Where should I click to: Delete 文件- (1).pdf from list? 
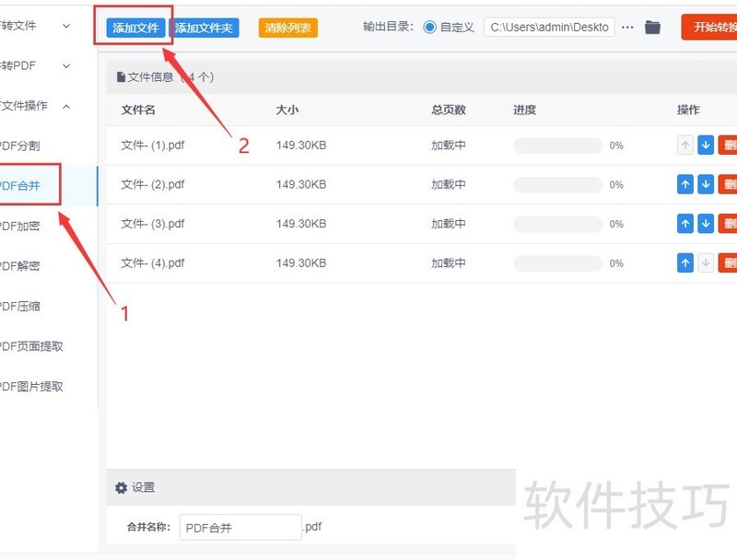pos(728,146)
